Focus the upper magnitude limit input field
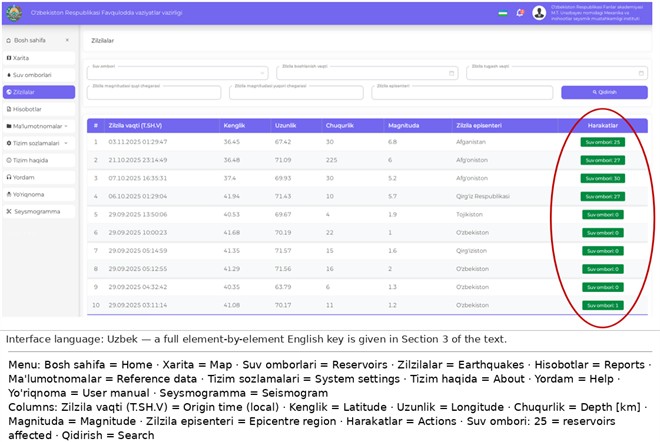The height and width of the screenshot is (442, 660). (x=296, y=93)
